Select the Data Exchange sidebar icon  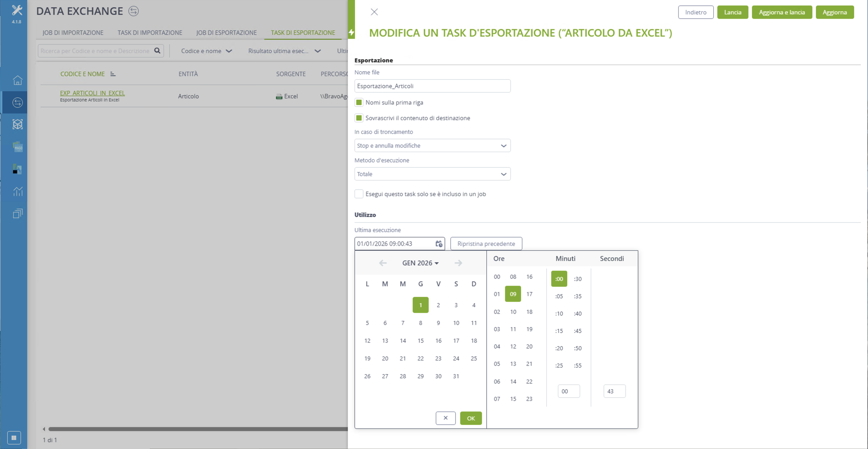coord(18,102)
